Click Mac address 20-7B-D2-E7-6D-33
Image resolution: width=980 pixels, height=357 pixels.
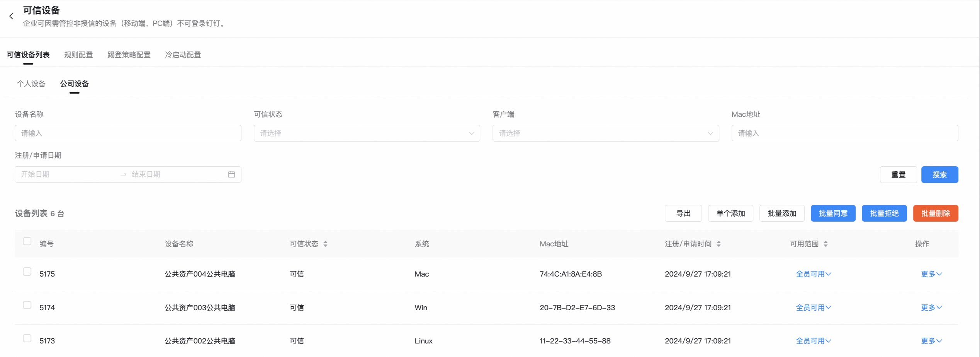[577, 307]
